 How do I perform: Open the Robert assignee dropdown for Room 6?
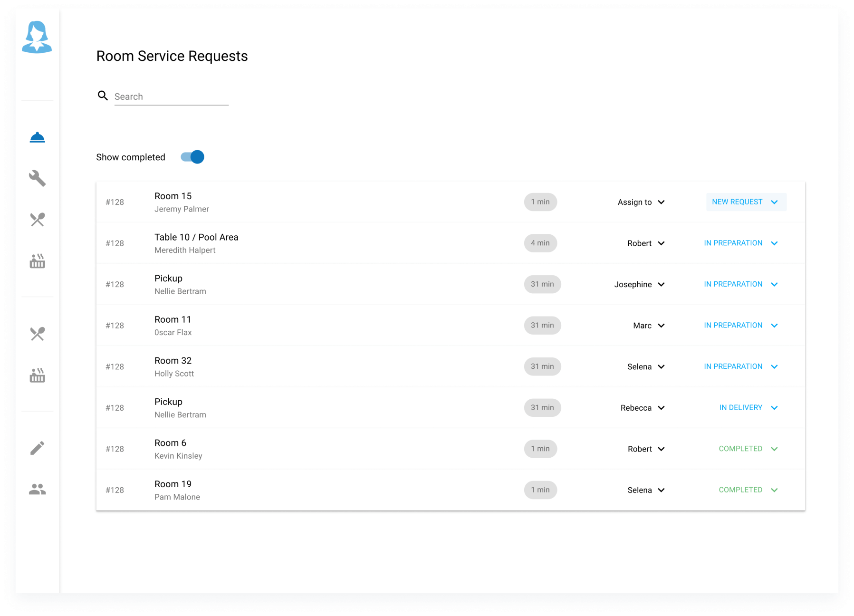(646, 449)
